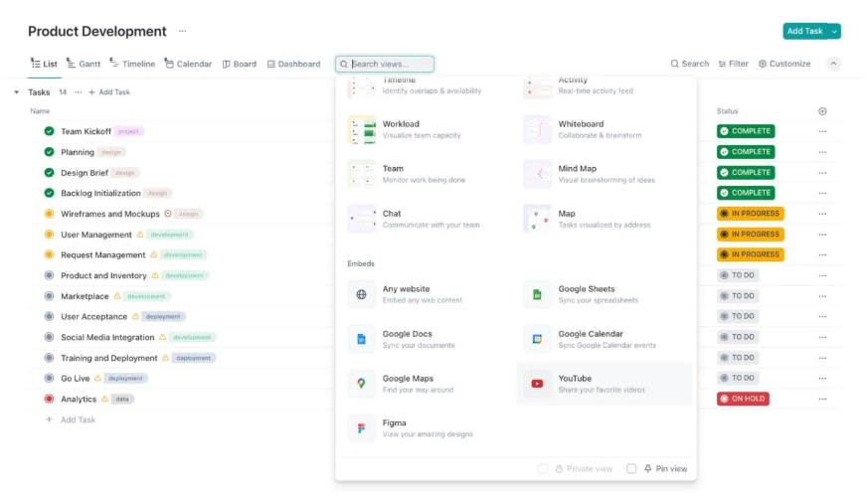Click the add column plus icon
Image resolution: width=868 pixels, height=498 pixels.
click(822, 111)
